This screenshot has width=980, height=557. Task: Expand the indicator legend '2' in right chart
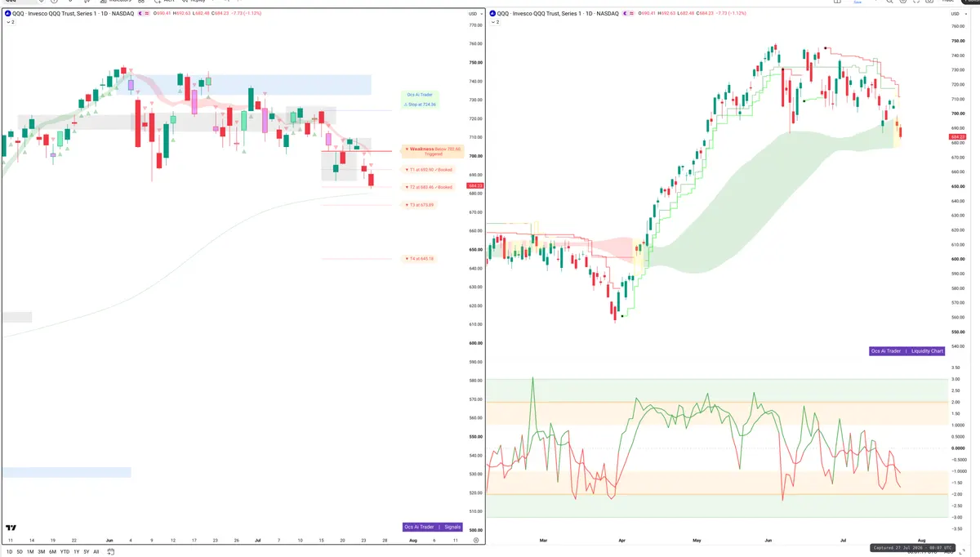[x=494, y=22]
